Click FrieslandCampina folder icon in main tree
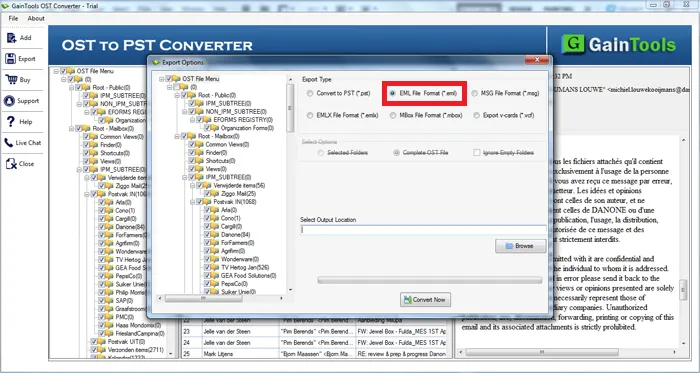 [x=110, y=334]
